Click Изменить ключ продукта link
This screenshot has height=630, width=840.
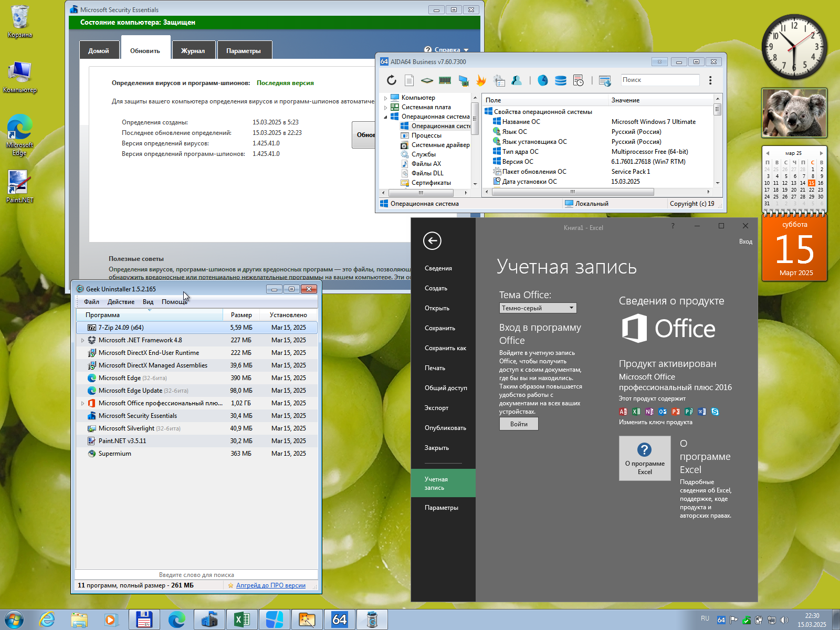click(x=655, y=422)
